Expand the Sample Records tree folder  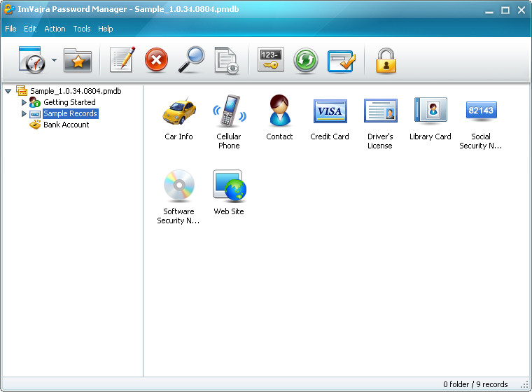(24, 113)
